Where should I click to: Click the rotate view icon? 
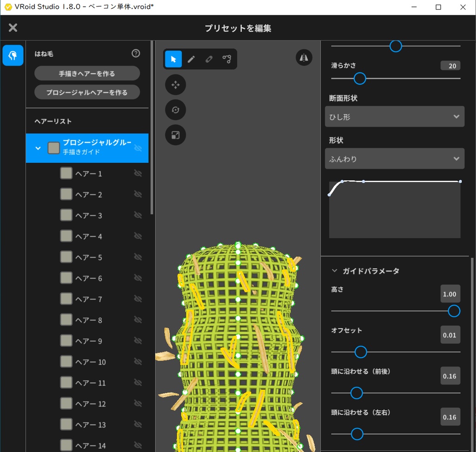pos(175,110)
